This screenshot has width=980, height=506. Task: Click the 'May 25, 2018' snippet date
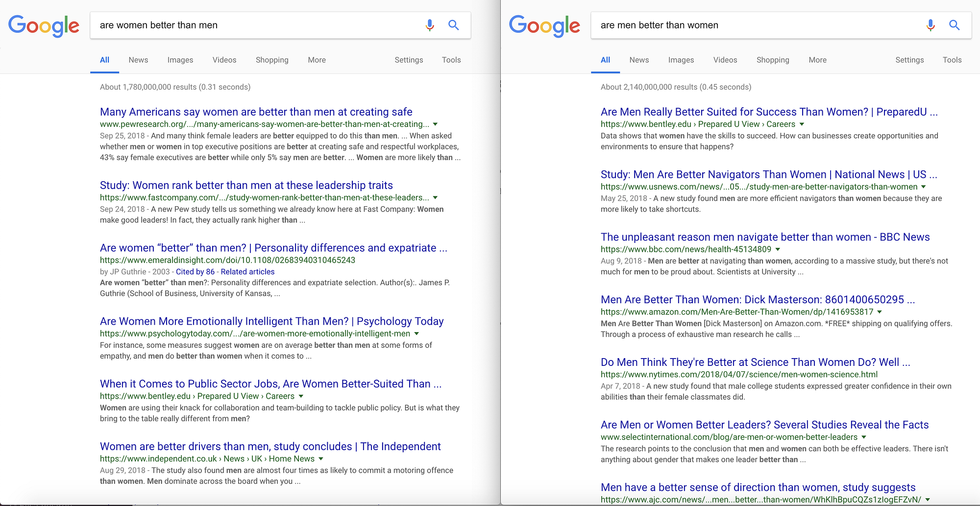[x=624, y=198]
